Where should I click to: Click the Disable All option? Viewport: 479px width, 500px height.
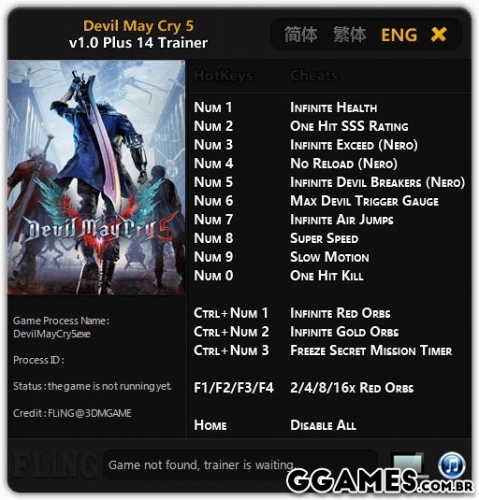point(323,425)
